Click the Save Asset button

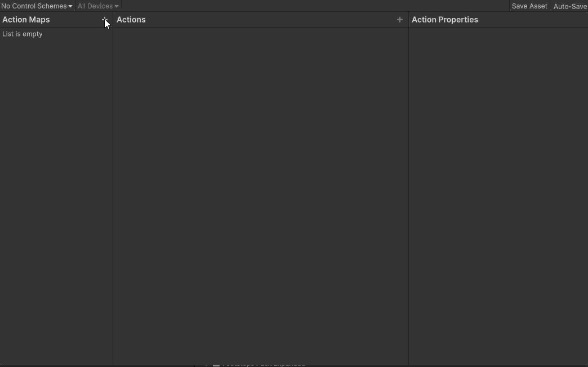pyautogui.click(x=529, y=6)
